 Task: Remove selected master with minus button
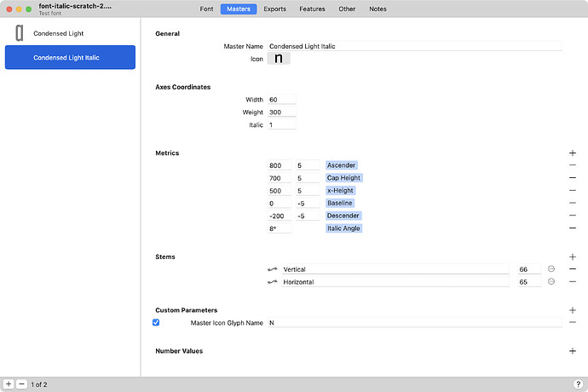[21, 384]
